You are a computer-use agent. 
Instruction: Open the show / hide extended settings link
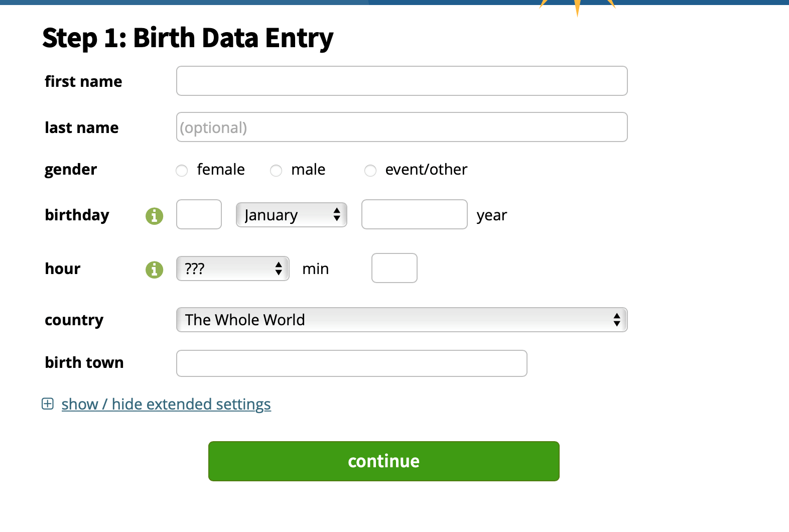(x=166, y=404)
